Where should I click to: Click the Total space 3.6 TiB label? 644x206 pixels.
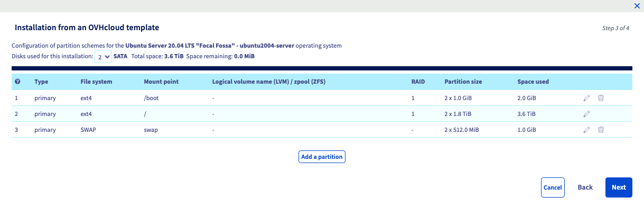[x=157, y=56]
